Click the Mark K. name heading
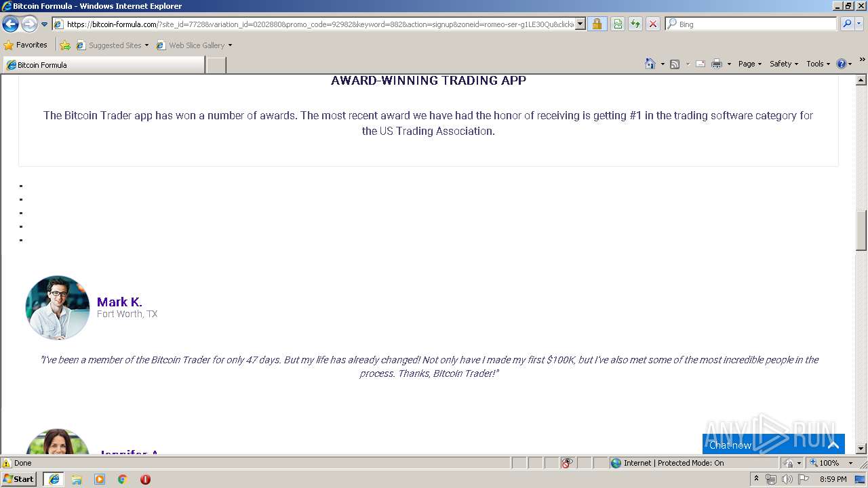 tap(119, 302)
